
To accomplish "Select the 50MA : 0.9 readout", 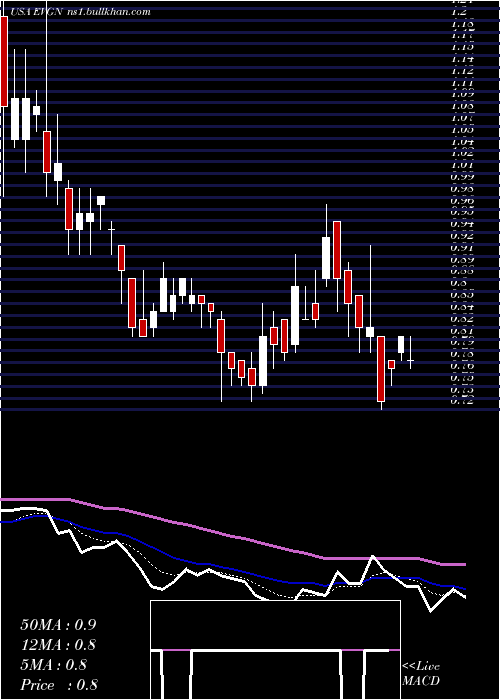I will click(58, 625).
